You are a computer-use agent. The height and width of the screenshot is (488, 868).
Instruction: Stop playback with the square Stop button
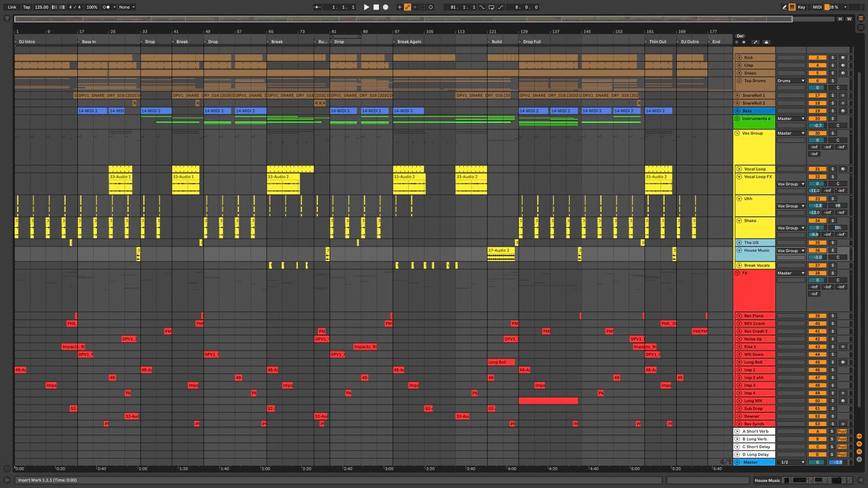pyautogui.click(x=376, y=7)
